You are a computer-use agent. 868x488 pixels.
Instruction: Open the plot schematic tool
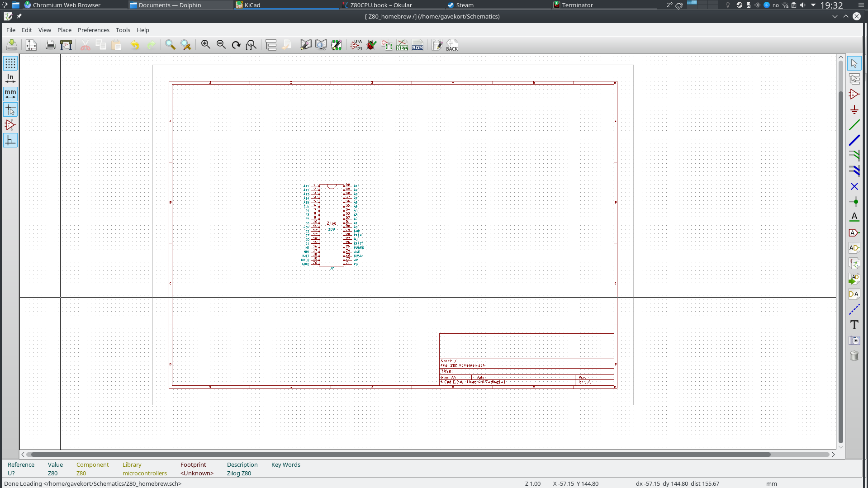[66, 45]
